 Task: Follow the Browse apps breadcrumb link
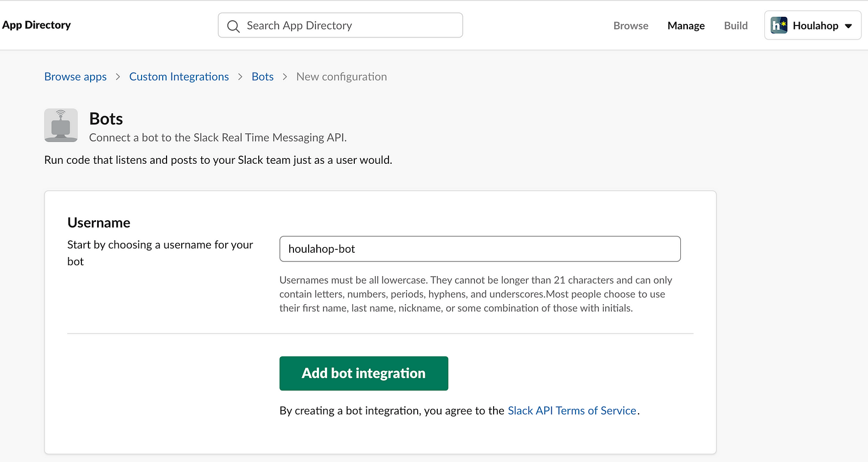pyautogui.click(x=75, y=76)
